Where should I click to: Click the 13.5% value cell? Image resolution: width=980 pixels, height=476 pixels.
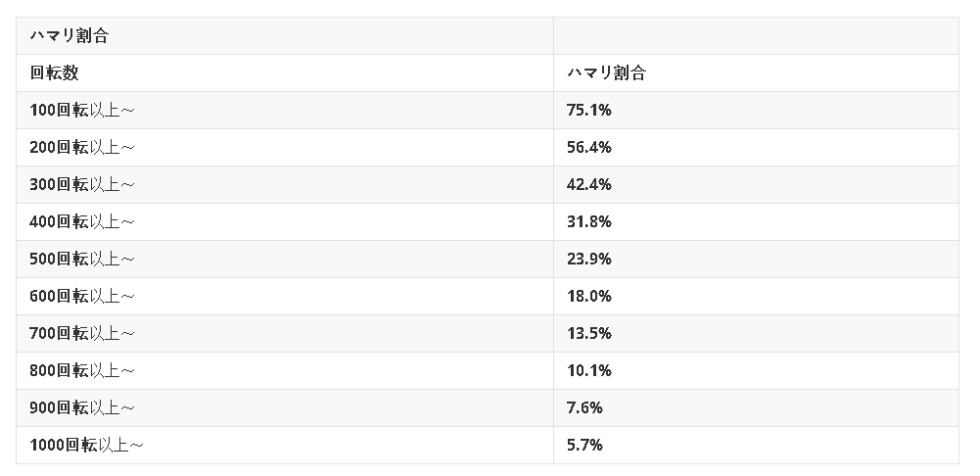click(588, 334)
